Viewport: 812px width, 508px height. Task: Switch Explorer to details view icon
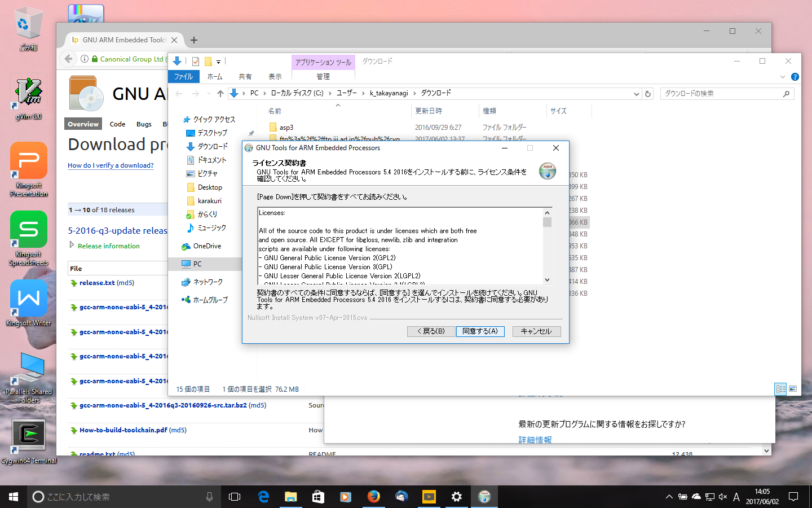(x=781, y=389)
